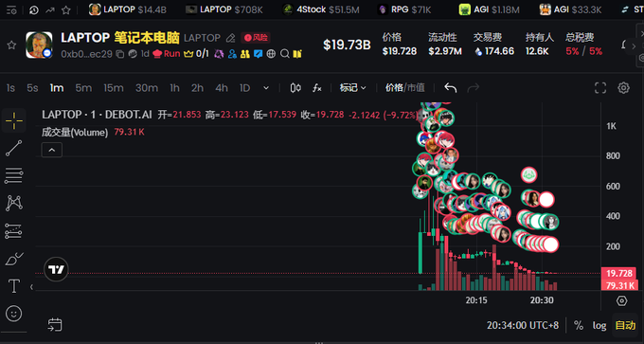
Task: Open the red 风险 risk badge
Action: pos(256,38)
